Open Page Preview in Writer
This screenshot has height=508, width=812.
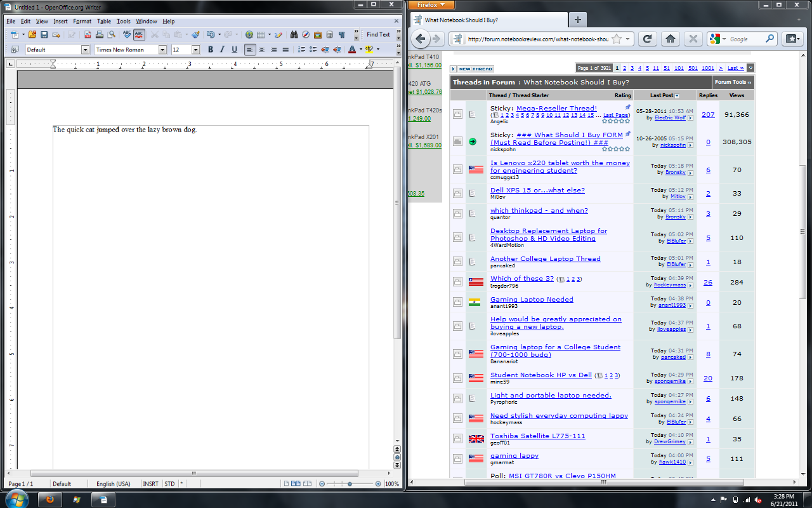111,35
